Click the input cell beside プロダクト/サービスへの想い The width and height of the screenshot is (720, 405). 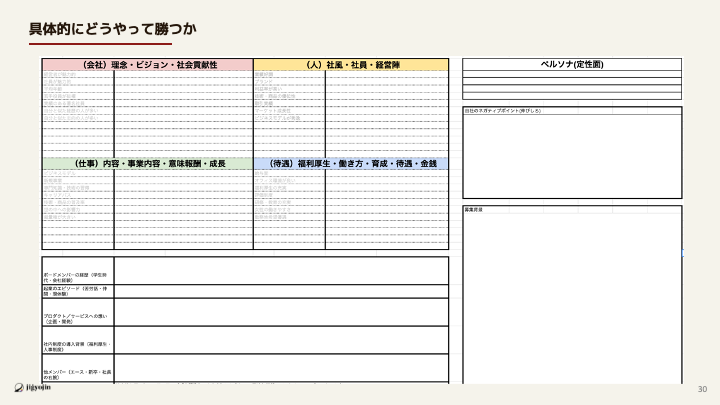point(281,312)
